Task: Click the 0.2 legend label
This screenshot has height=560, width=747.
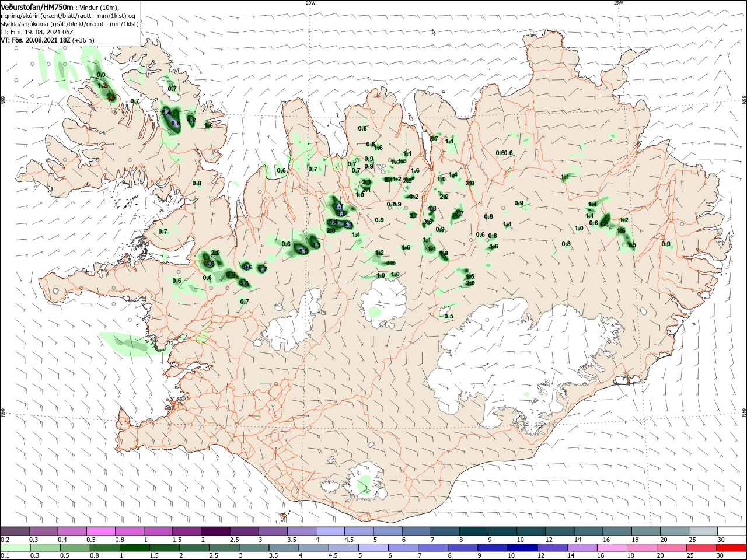Action: click(5, 540)
